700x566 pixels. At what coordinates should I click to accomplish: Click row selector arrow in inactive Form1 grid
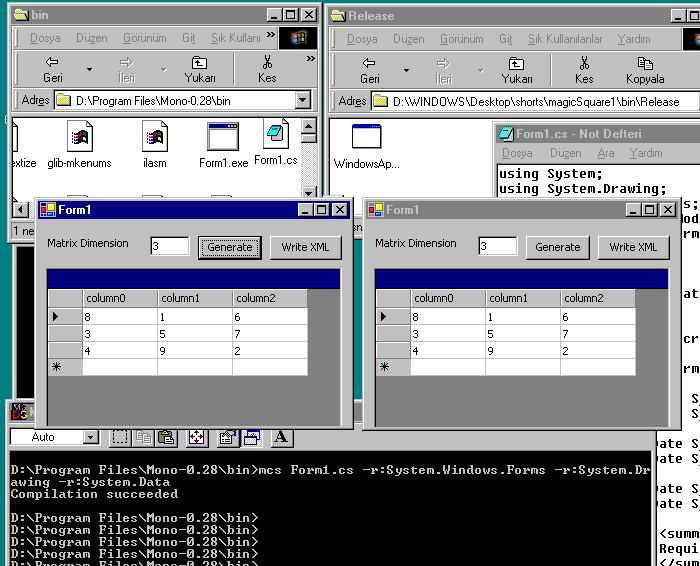click(393, 316)
